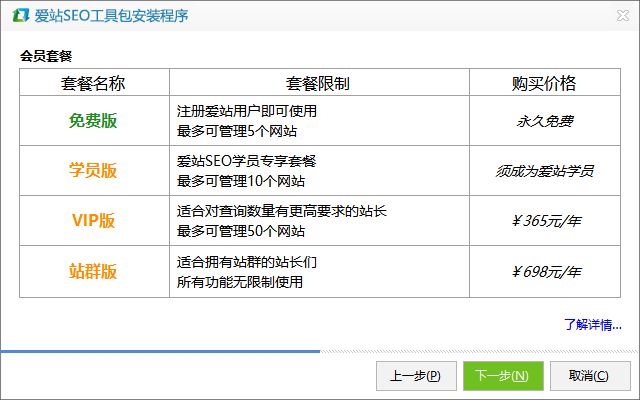Proceed with green 下一步(N) button
Viewport: 640px width, 400px height.
point(503,376)
